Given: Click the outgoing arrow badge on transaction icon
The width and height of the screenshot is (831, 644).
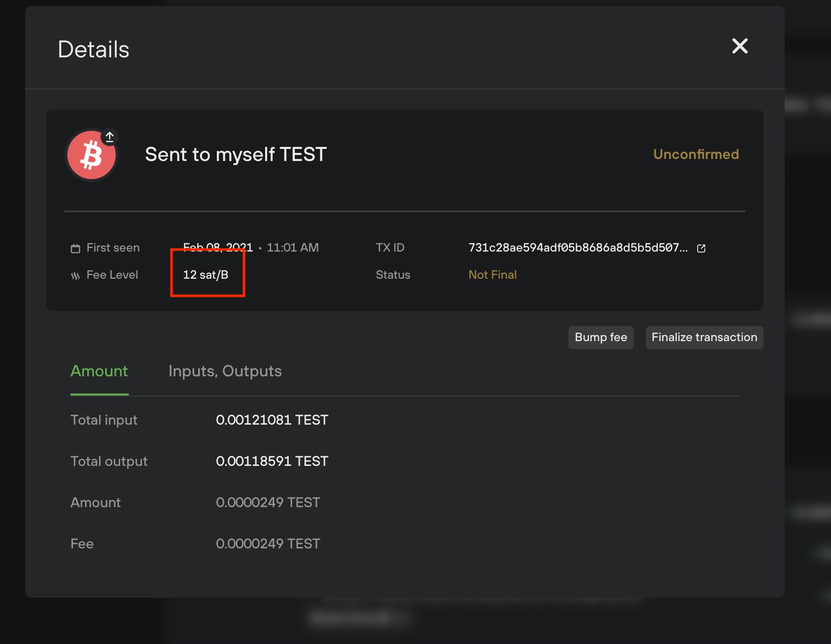Looking at the screenshot, I should pyautogui.click(x=109, y=136).
